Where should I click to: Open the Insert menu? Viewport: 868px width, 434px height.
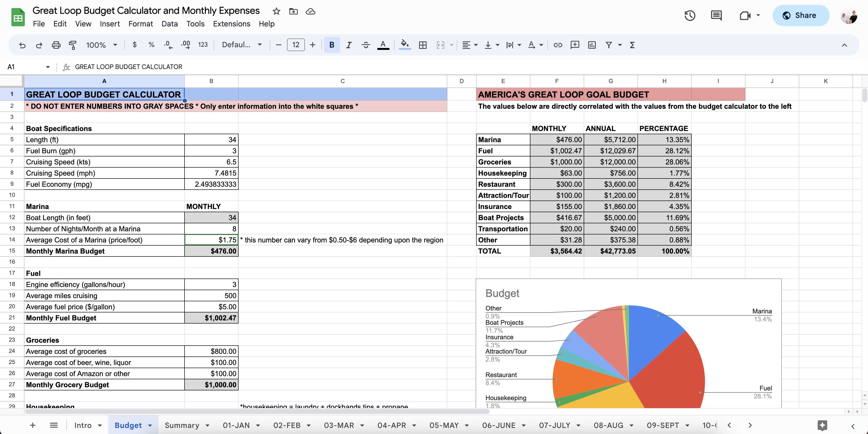109,24
